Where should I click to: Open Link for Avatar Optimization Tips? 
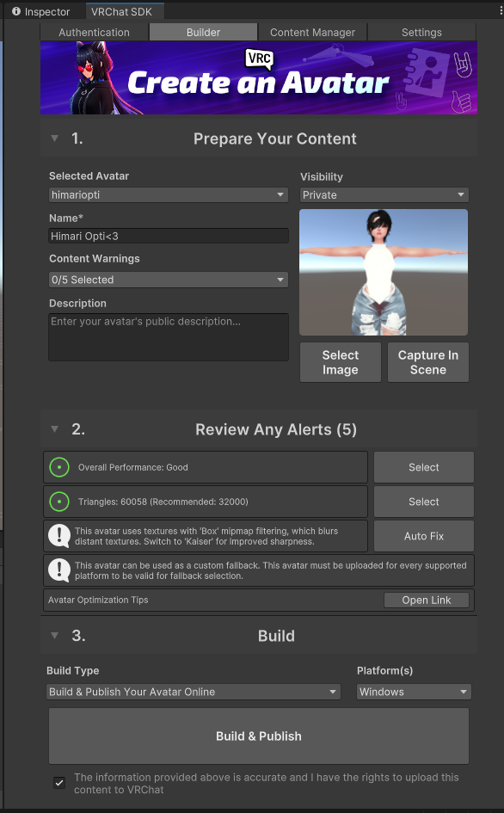(x=427, y=600)
